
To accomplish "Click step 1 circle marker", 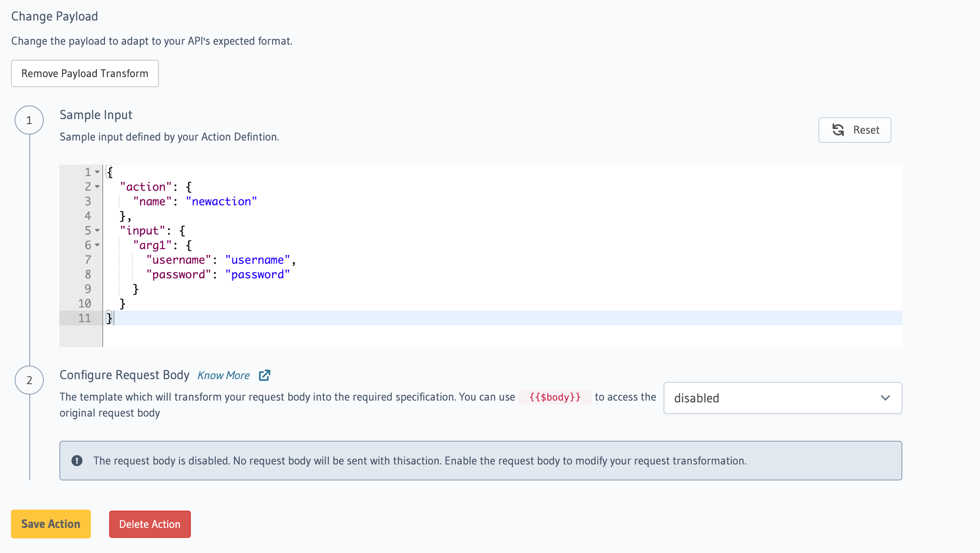I will 29,120.
